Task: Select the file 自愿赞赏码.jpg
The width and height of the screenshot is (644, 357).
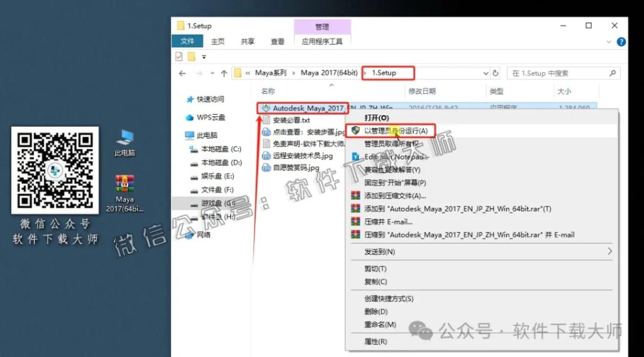Action: (x=296, y=167)
